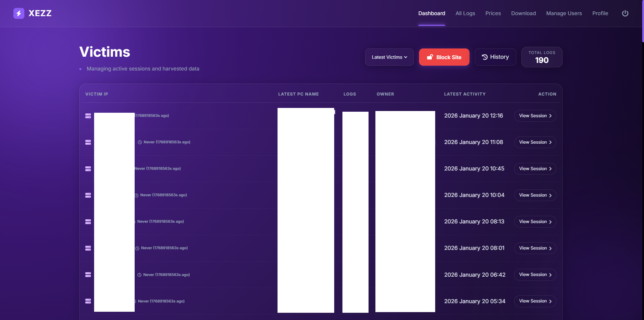Viewport: 644px width, 320px height.
Task: Click the server icon in the 10:45 row
Action: [x=88, y=169]
